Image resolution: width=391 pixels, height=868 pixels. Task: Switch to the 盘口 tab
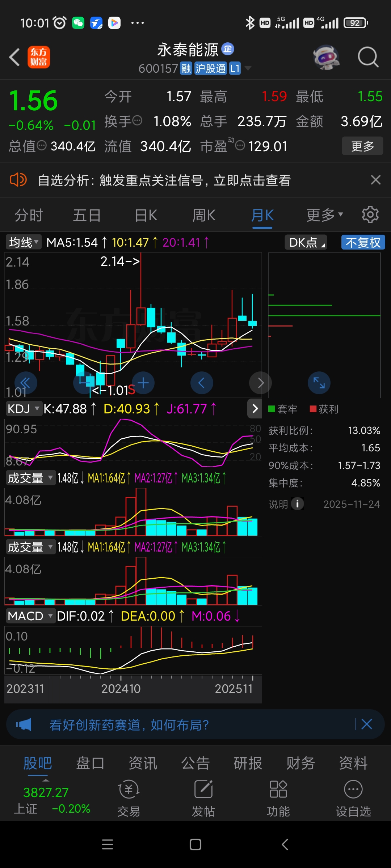tap(90, 763)
